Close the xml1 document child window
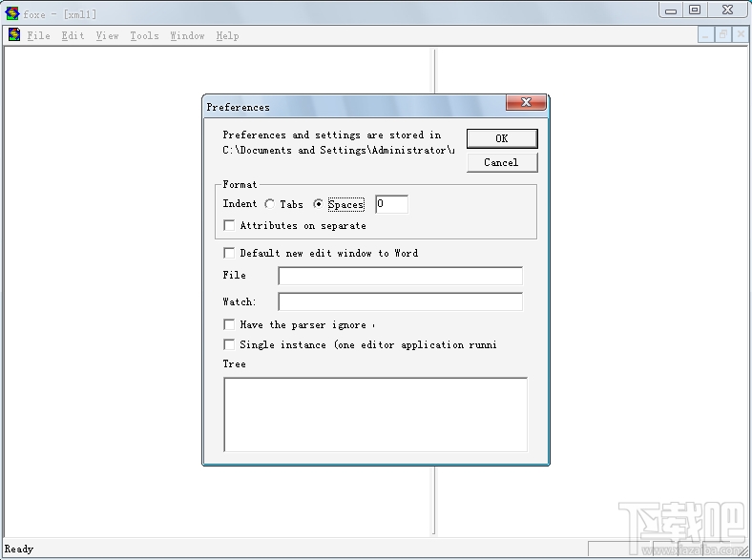This screenshot has width=752, height=560. click(741, 35)
